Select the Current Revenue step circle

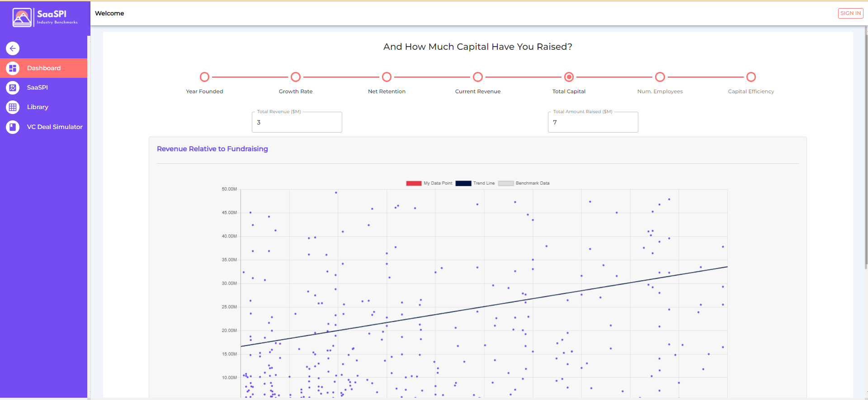point(478,77)
